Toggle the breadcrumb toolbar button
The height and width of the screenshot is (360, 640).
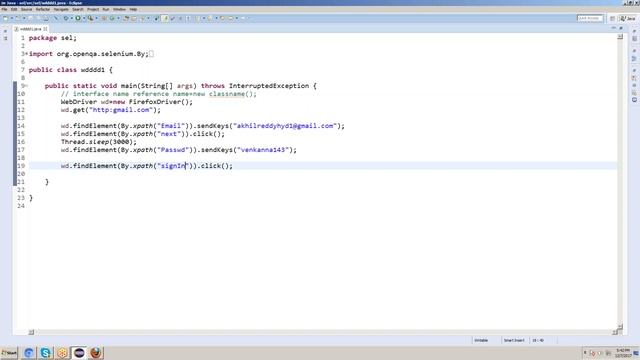pos(156,18)
